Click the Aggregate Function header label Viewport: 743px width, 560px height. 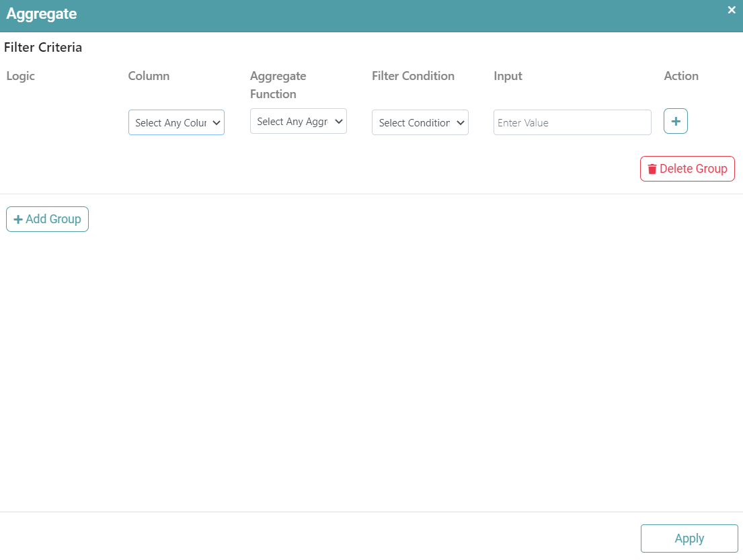pyautogui.click(x=278, y=85)
